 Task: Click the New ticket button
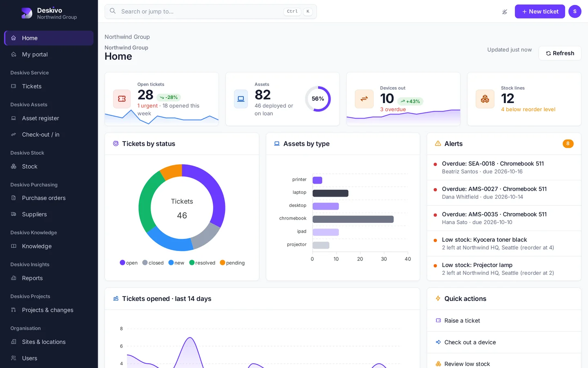[x=540, y=11]
